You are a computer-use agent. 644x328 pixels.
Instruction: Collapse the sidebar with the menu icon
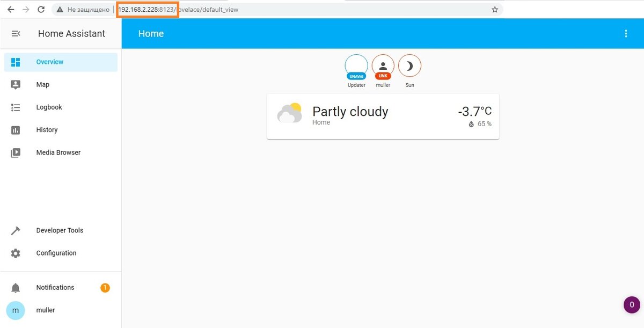[x=16, y=33]
